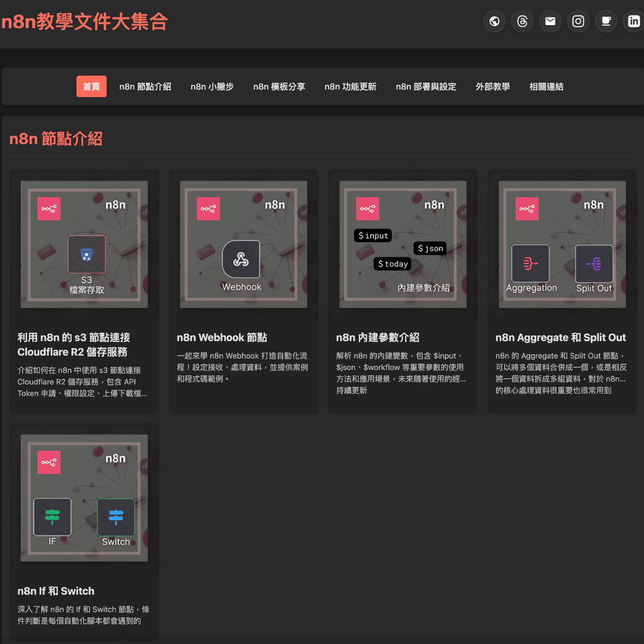
Task: Select the 首頁 tab
Action: tap(91, 86)
